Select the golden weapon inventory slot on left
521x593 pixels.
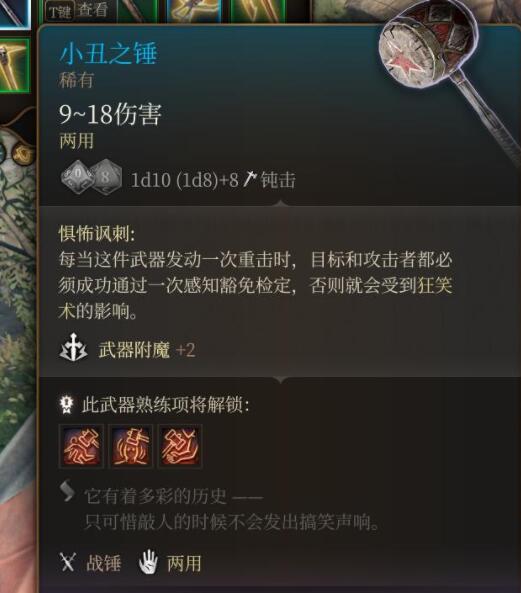(x=14, y=65)
